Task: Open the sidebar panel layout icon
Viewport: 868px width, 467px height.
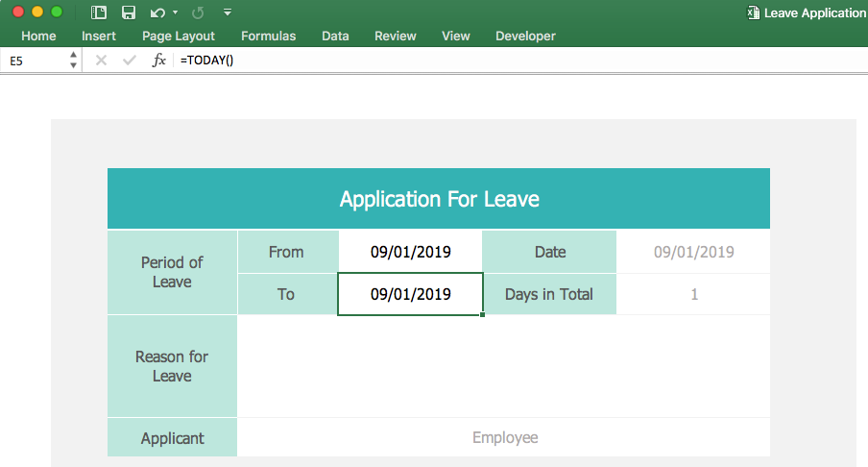Action: tap(99, 12)
